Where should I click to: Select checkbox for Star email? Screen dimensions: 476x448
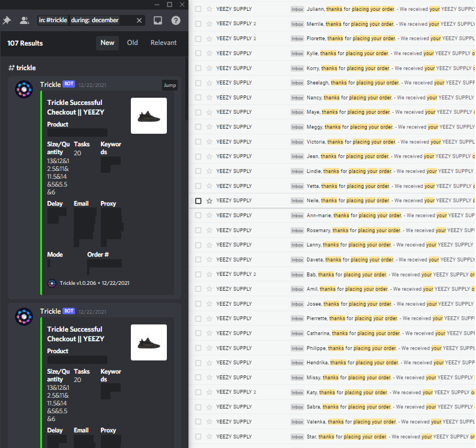(x=198, y=437)
